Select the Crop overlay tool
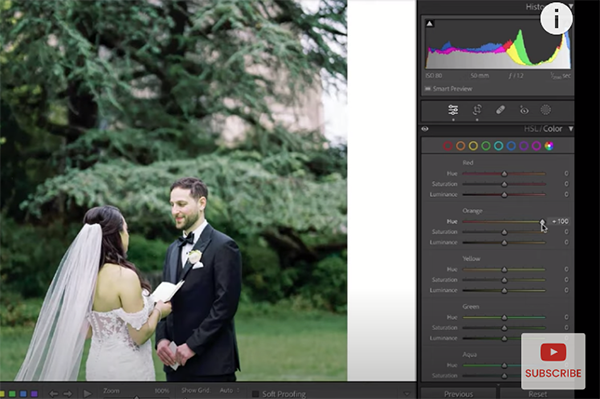The width and height of the screenshot is (600, 399). click(x=477, y=110)
